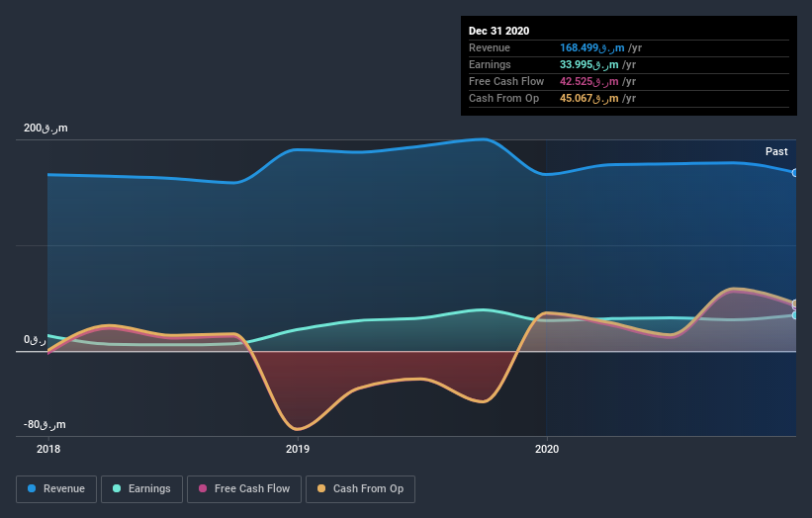Viewport: 812px width, 518px height.
Task: Select the 2019 x-axis label
Action: coord(298,449)
